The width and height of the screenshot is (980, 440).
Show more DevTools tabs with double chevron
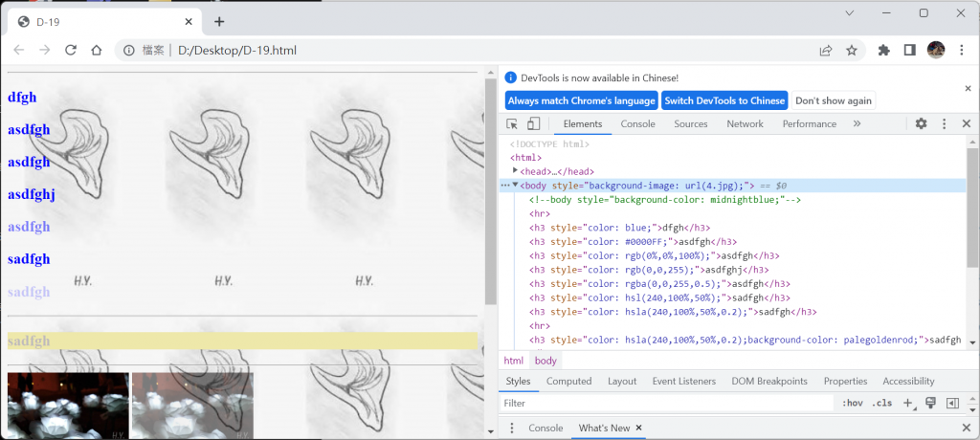(x=857, y=123)
